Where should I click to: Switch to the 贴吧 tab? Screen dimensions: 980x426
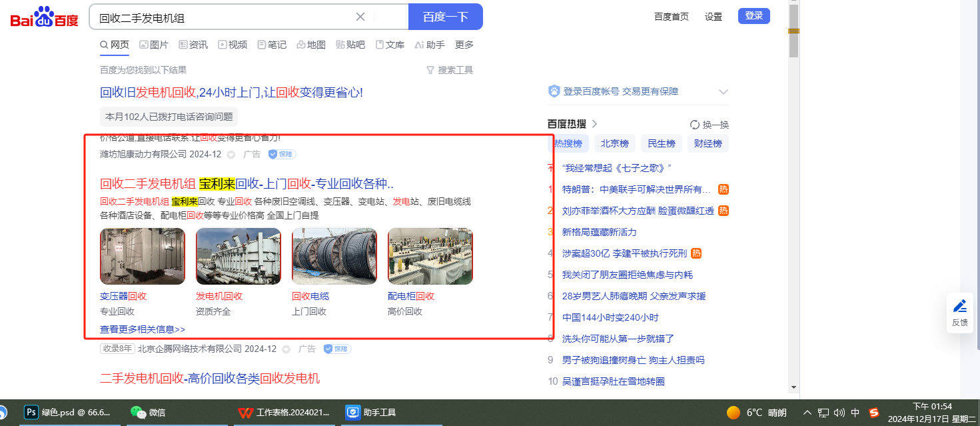[x=350, y=45]
